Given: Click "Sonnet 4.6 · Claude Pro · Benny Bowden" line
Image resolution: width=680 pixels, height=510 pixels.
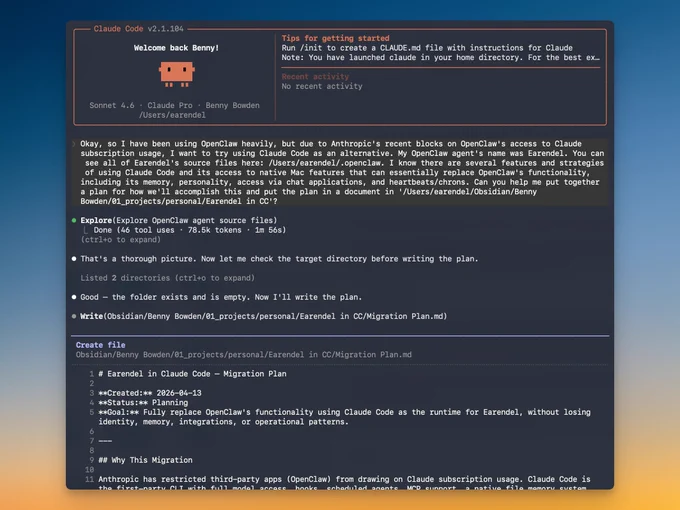Looking at the screenshot, I should (x=174, y=105).
